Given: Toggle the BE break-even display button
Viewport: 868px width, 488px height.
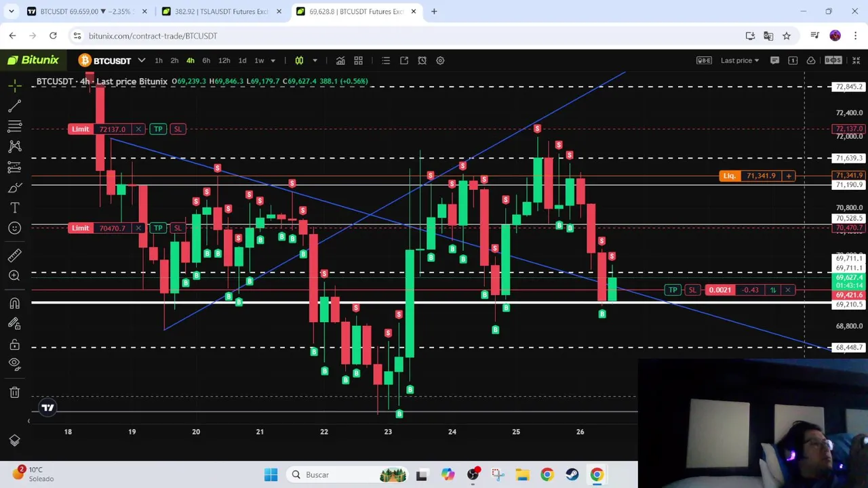Looking at the screenshot, I should pos(704,60).
